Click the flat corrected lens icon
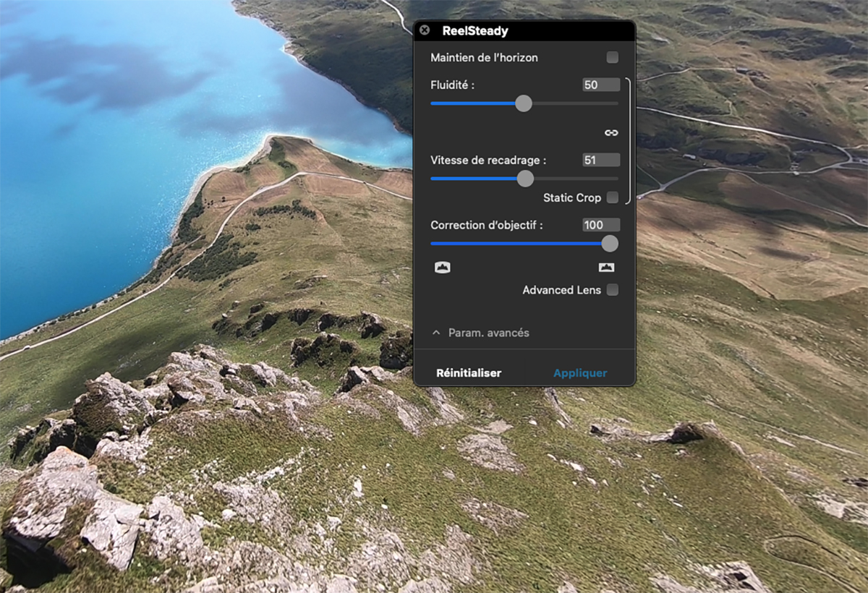 point(606,268)
